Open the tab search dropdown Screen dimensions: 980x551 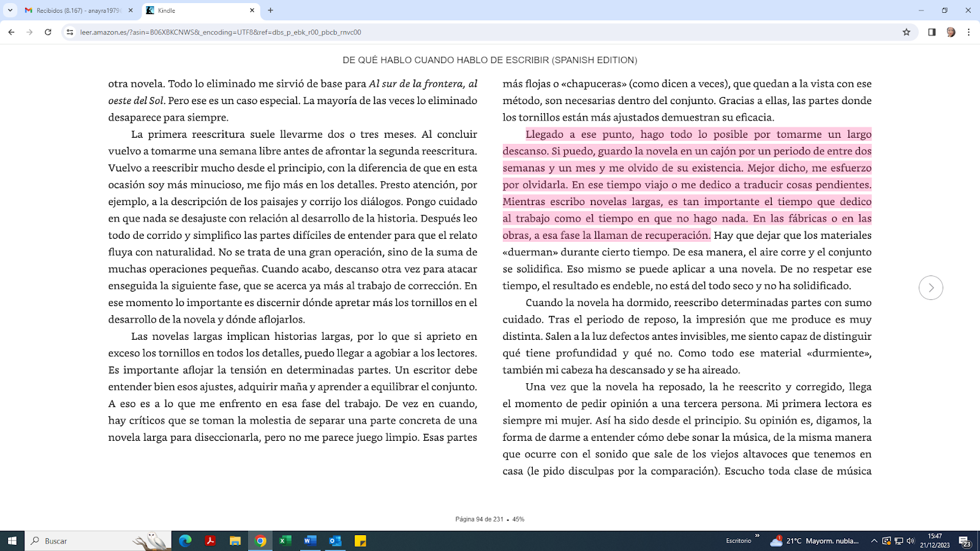point(10,10)
